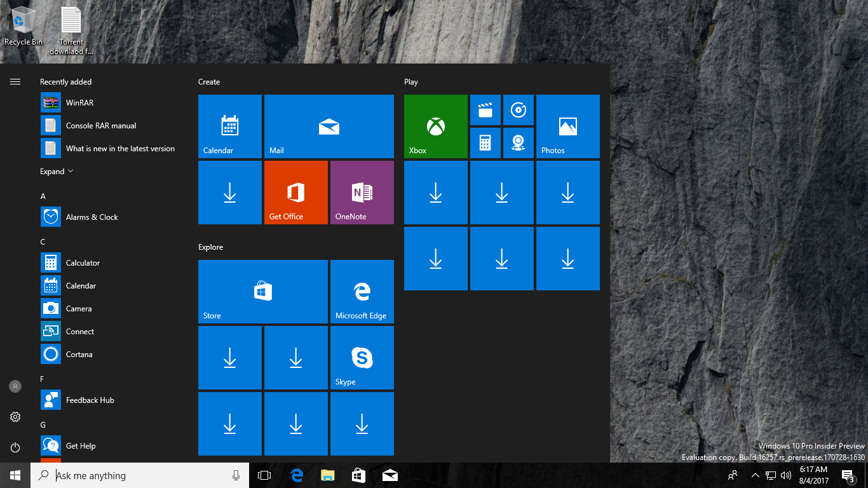Viewport: 868px width, 488px height.
Task: Click the Ask me anything search box
Action: tap(140, 475)
